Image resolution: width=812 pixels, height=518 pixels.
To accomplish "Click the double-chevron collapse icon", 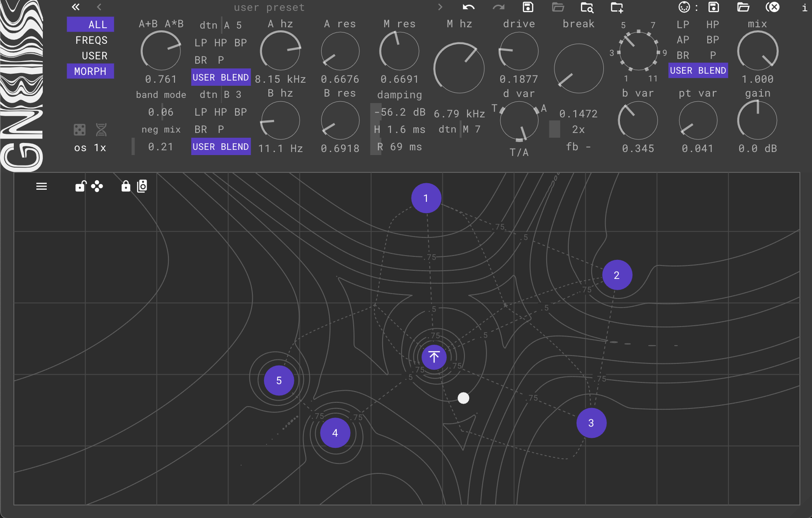I will [x=76, y=7].
